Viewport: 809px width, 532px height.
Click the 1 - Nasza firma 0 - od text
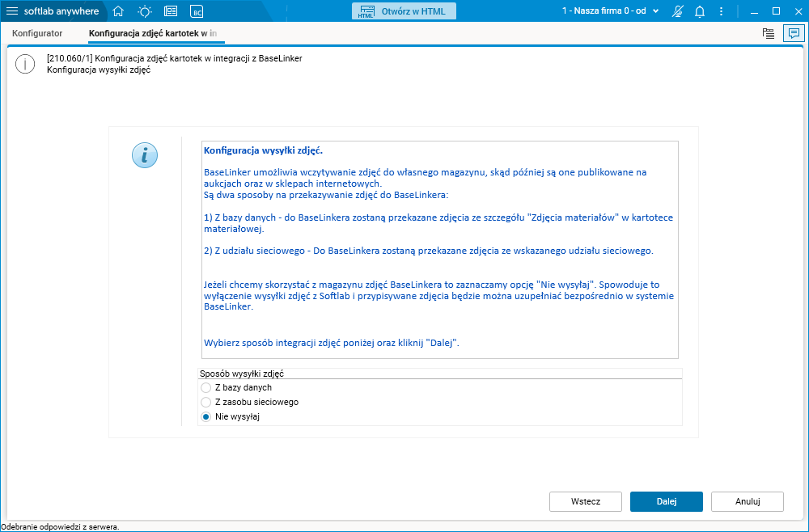click(x=604, y=11)
